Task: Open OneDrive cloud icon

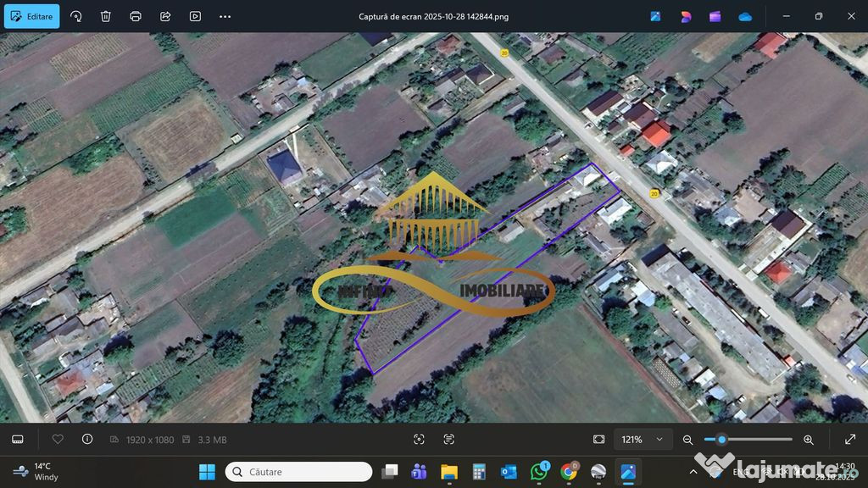Action: click(x=745, y=16)
